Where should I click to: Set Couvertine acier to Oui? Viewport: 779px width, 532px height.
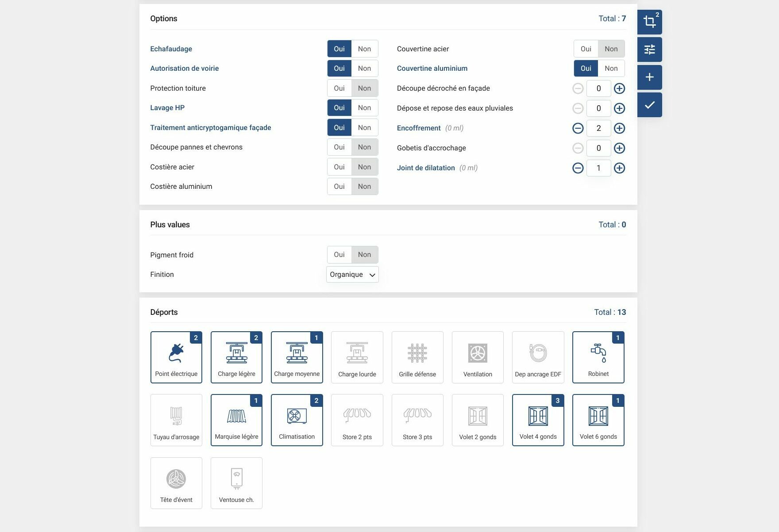[x=586, y=49]
